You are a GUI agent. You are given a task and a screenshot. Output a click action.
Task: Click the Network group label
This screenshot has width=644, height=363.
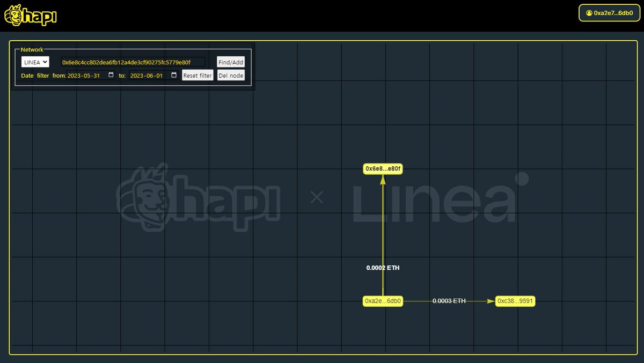pyautogui.click(x=32, y=49)
